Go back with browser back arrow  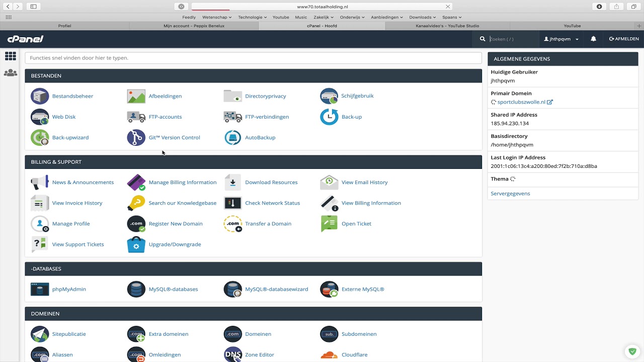[x=8, y=7]
